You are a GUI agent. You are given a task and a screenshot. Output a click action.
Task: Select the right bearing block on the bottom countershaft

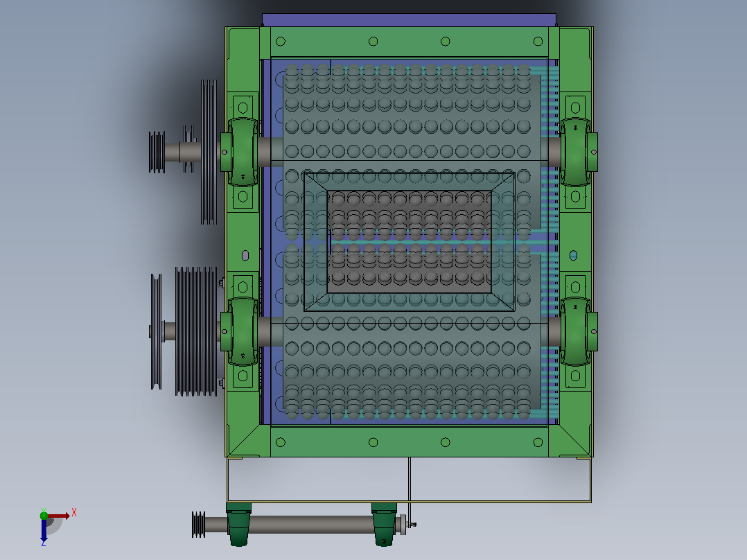click(384, 524)
